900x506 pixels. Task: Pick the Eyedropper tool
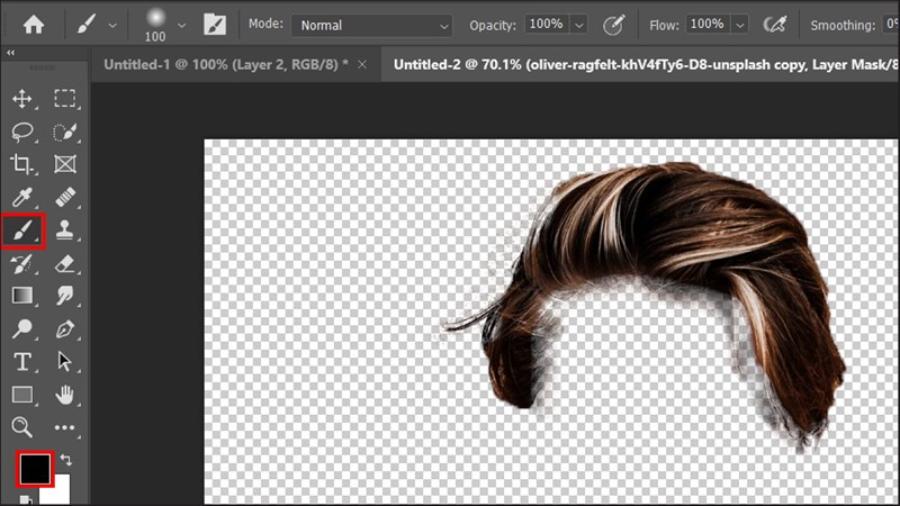(22, 197)
